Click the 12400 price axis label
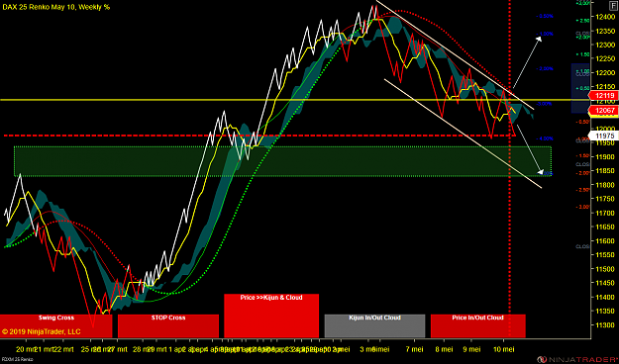 pos(604,17)
